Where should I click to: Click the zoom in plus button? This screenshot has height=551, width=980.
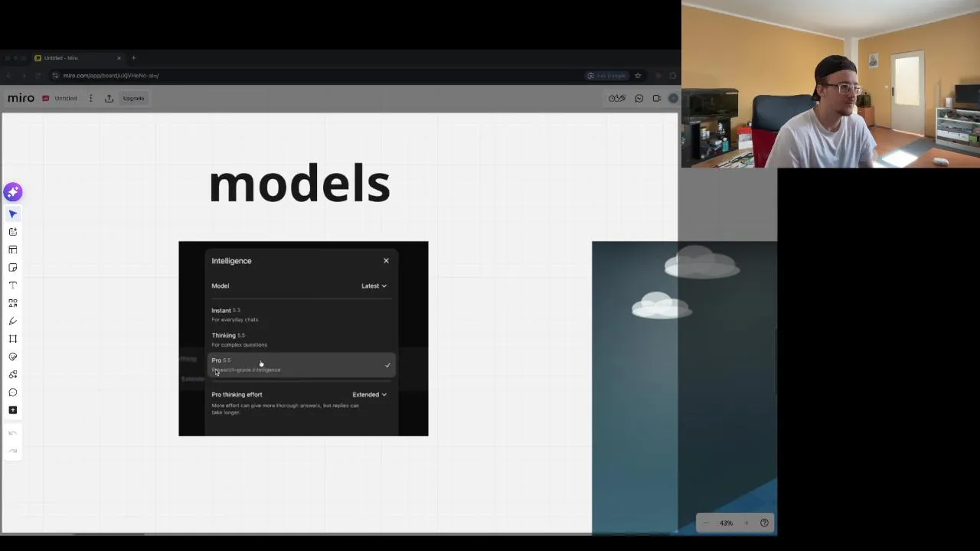pos(746,523)
